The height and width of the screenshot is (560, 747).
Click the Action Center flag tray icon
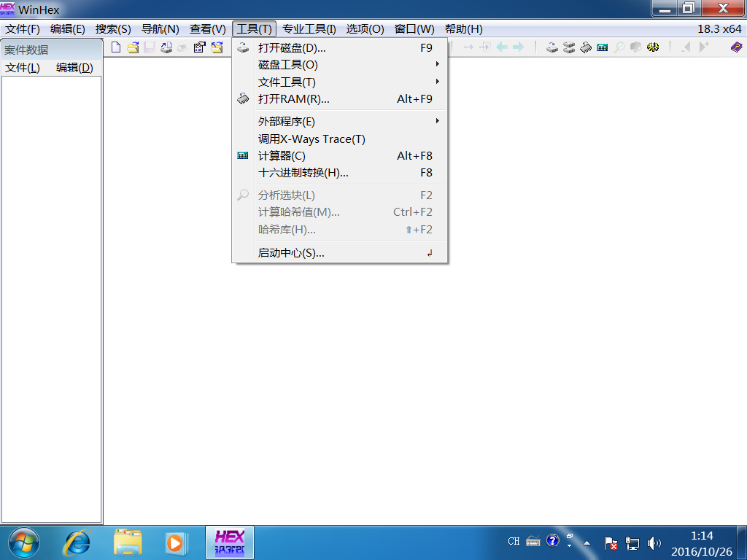point(611,542)
